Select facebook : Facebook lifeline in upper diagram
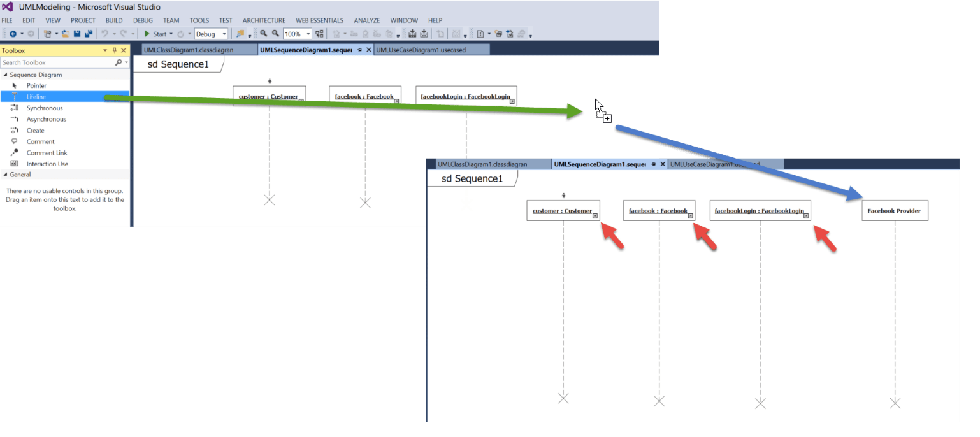Image resolution: width=980 pixels, height=437 pixels. [365, 96]
